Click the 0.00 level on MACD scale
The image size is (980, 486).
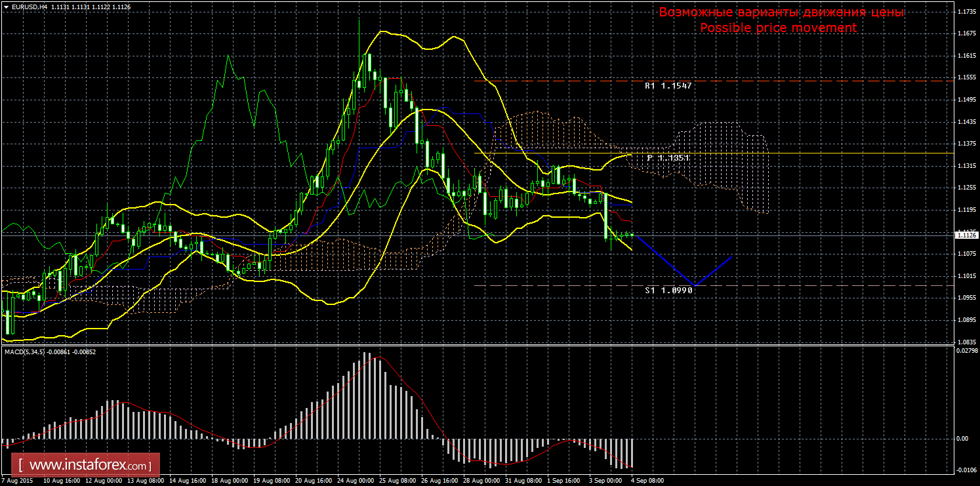pos(963,439)
